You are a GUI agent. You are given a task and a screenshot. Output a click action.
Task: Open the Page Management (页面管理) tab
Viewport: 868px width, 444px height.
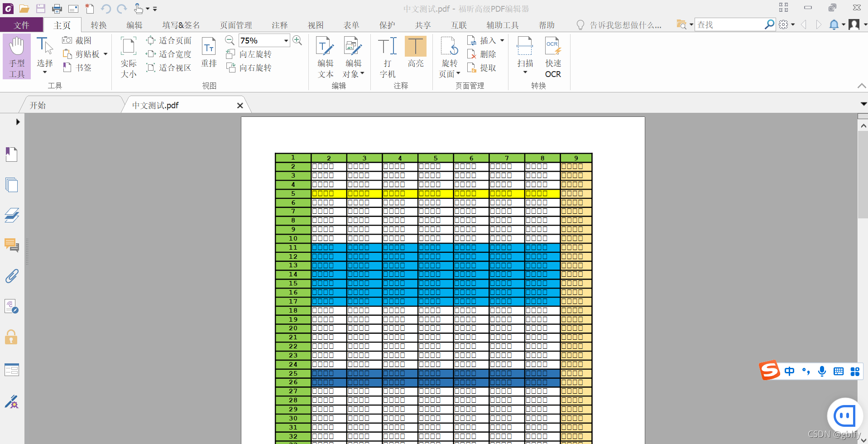click(236, 25)
